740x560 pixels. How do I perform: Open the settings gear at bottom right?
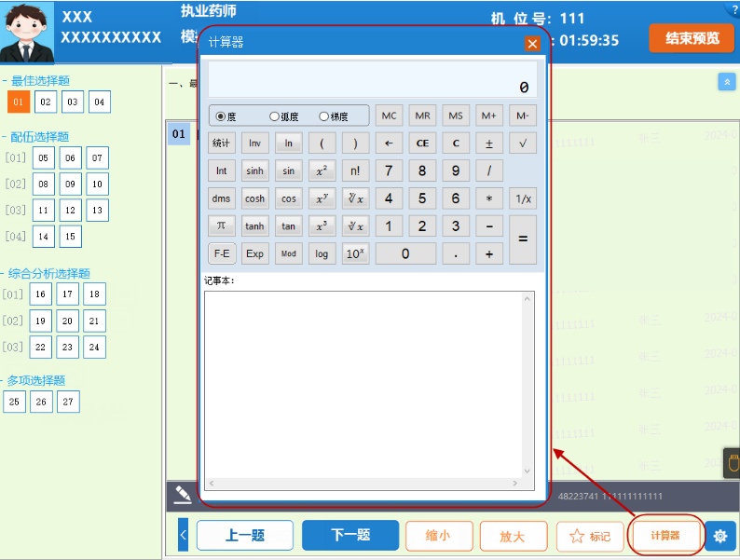pos(719,536)
